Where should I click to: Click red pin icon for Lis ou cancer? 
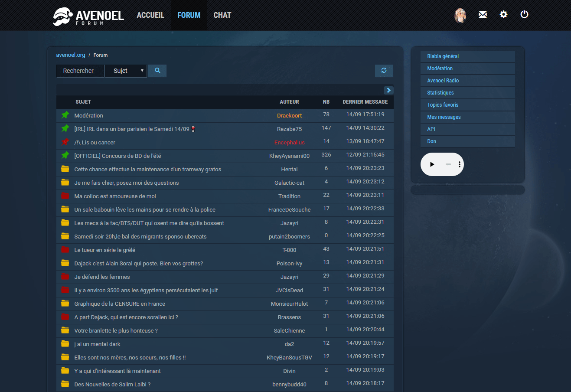(65, 142)
